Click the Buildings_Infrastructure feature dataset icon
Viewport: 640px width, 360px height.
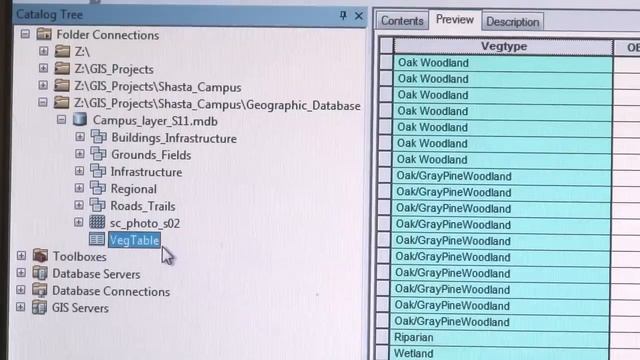pos(98,137)
